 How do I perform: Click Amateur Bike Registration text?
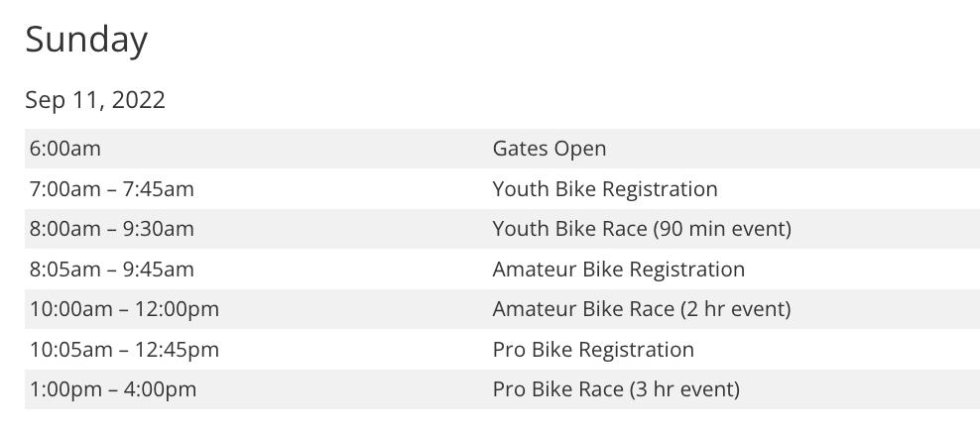click(619, 270)
